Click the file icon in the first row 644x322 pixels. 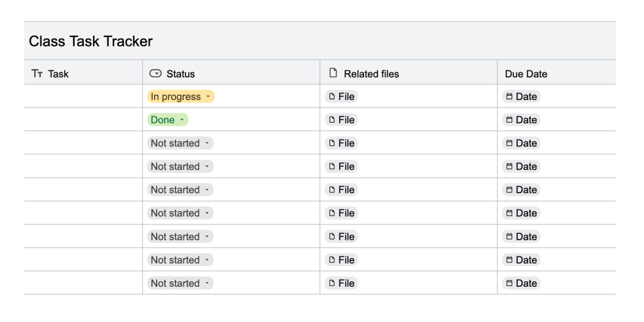(331, 97)
